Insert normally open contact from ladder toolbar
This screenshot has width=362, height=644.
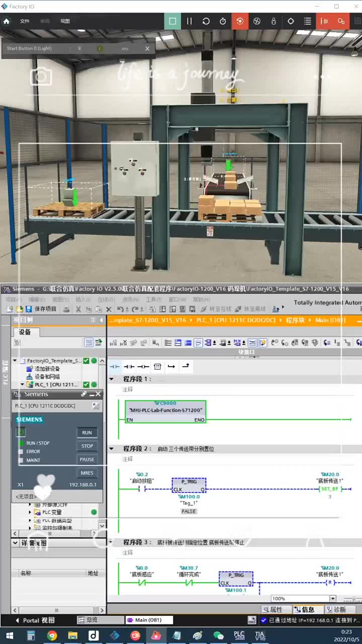coord(115,366)
